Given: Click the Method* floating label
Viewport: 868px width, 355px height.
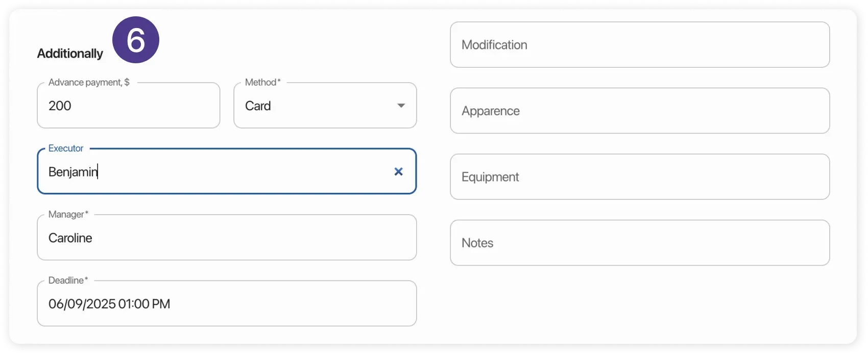Looking at the screenshot, I should (x=262, y=82).
